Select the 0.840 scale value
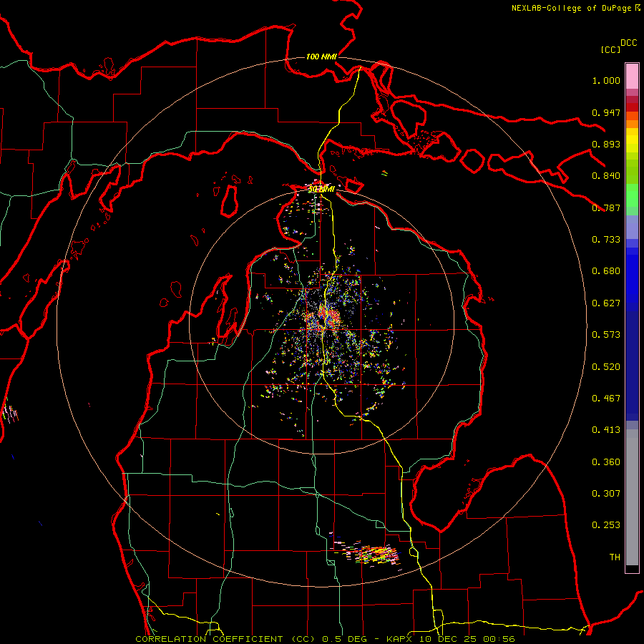This screenshot has width=644, height=644. click(606, 176)
